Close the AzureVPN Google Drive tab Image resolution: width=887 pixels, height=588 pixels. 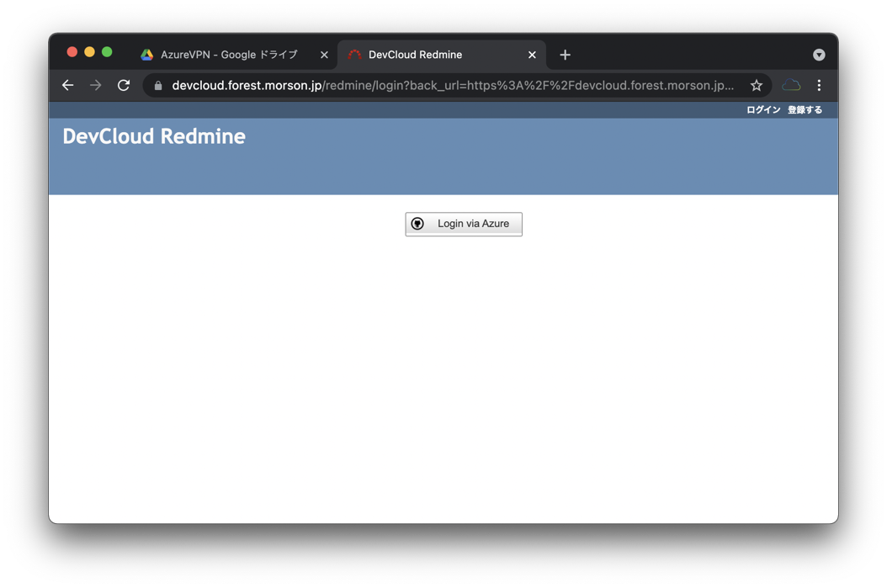(324, 55)
